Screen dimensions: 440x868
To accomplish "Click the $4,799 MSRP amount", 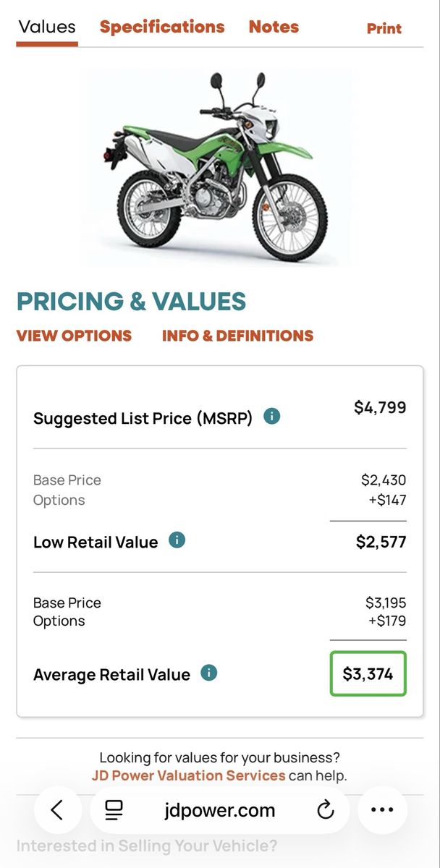I will 380,408.
